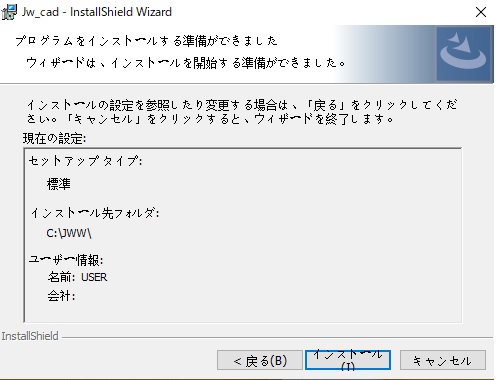Viewport: 496px width, 380px height.
Task: Click the Jw_cad installer title bar icon
Action: pyautogui.click(x=9, y=12)
